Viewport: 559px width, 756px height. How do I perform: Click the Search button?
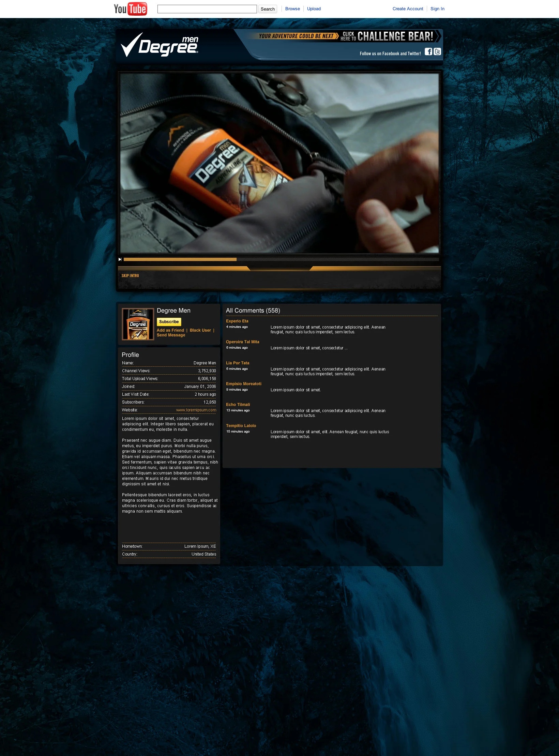click(x=268, y=9)
